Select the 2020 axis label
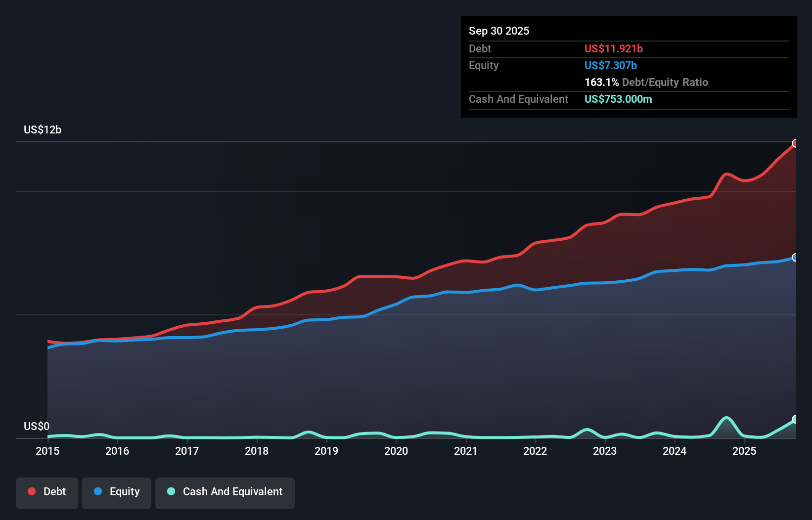The height and width of the screenshot is (520, 812). pos(396,451)
